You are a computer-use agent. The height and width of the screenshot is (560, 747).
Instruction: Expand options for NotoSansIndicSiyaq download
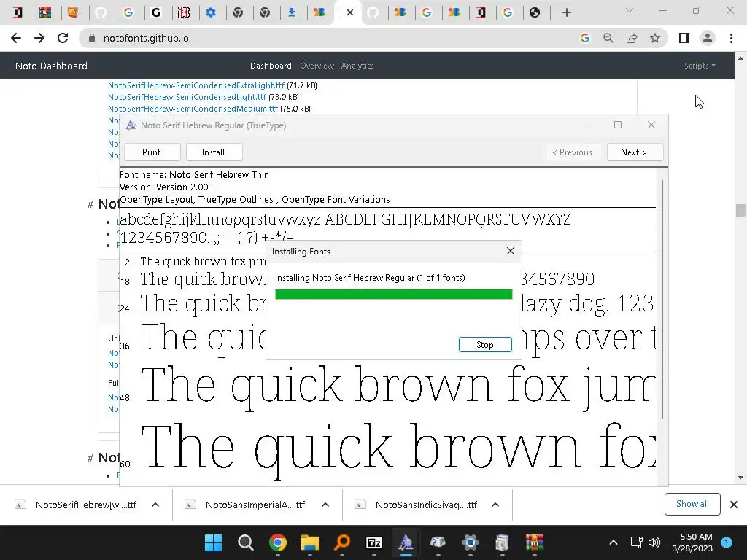(495, 505)
